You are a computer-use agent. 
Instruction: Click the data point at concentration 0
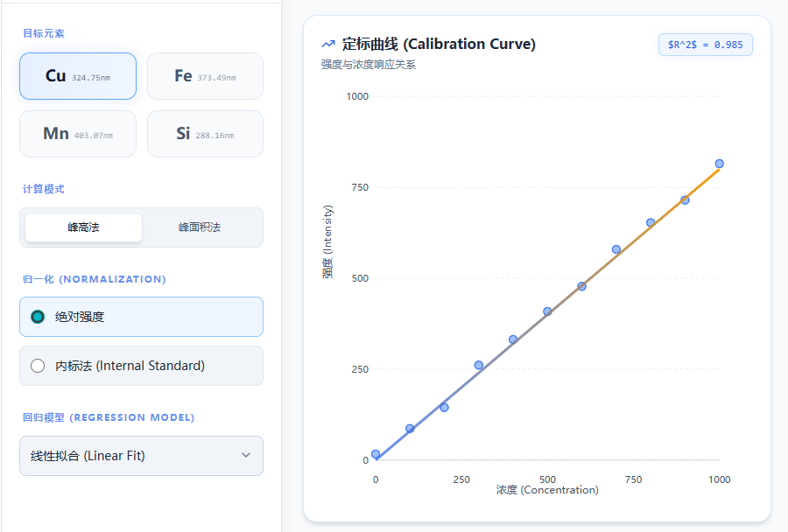pos(376,454)
